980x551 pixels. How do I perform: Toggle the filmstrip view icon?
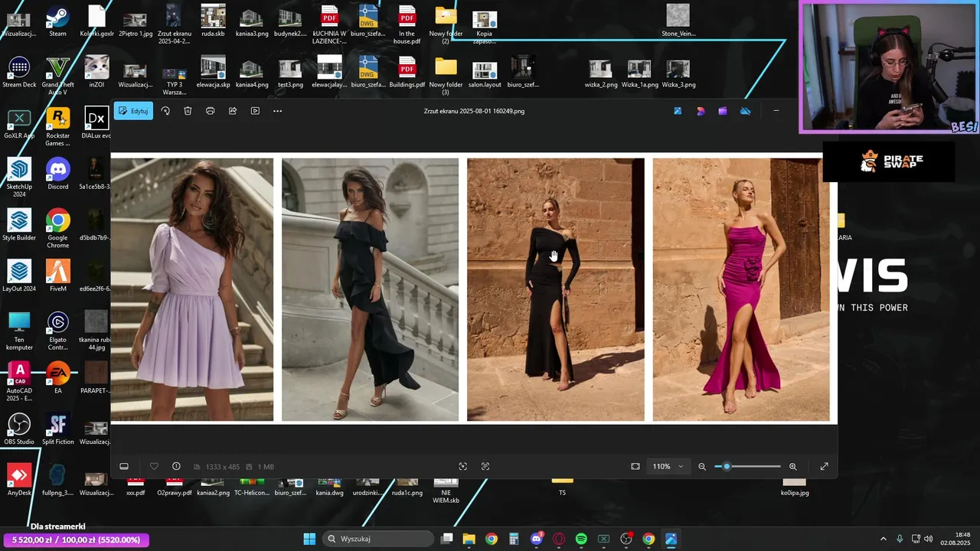[124, 467]
